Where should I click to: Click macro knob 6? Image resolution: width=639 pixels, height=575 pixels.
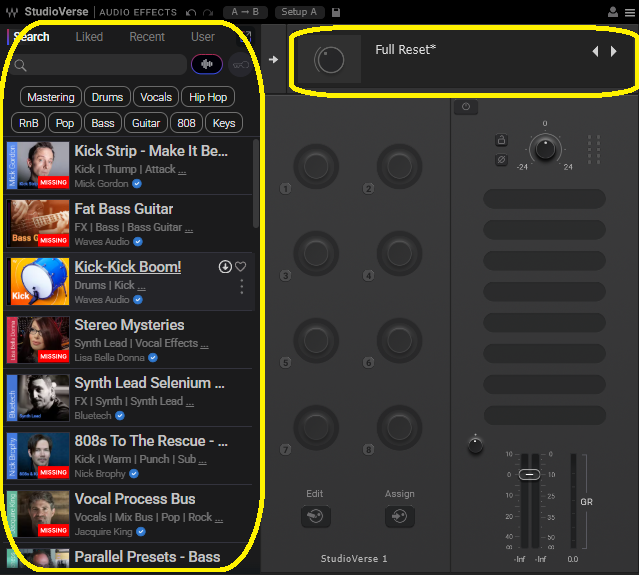point(399,341)
